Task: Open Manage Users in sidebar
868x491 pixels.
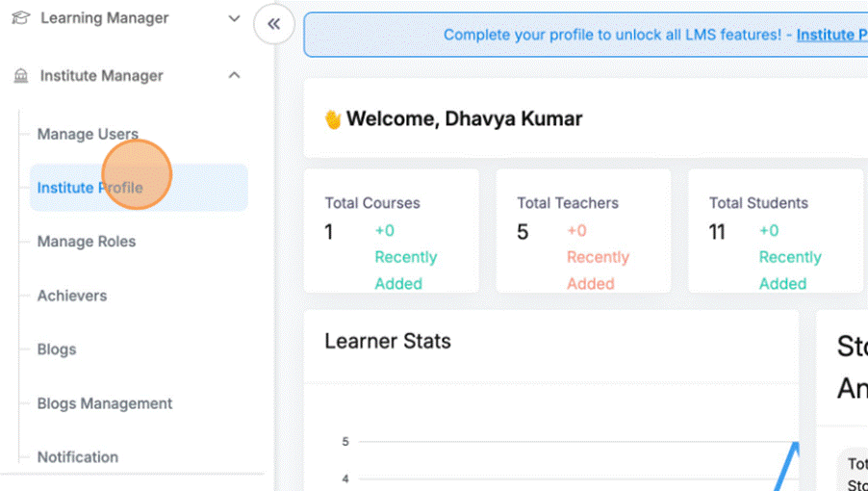Action: coord(88,134)
